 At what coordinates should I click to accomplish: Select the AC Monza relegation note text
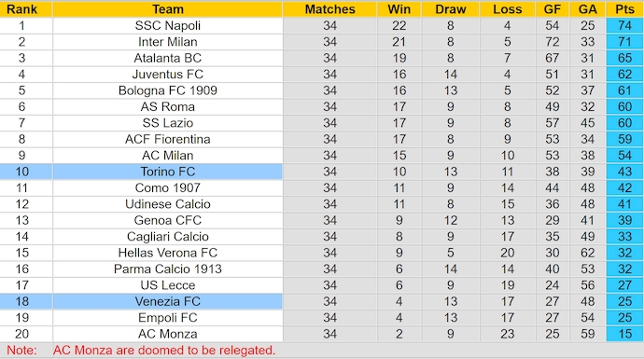164,350
